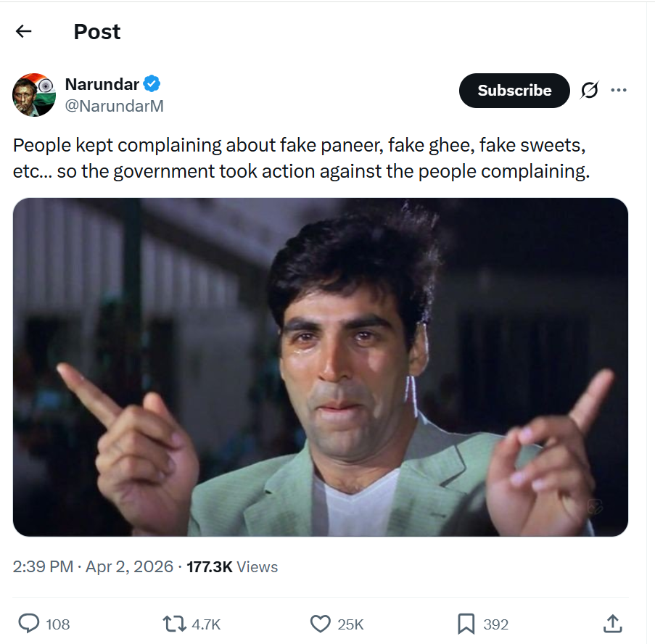Screen dimensions: 655x644
Task: Click the 4.7K reposts count
Action: click(x=206, y=624)
